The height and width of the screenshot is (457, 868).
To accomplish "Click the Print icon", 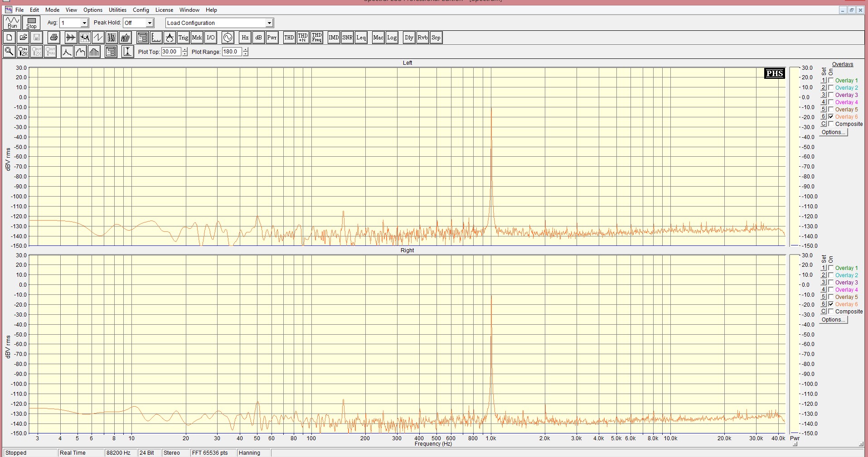I will click(x=54, y=38).
